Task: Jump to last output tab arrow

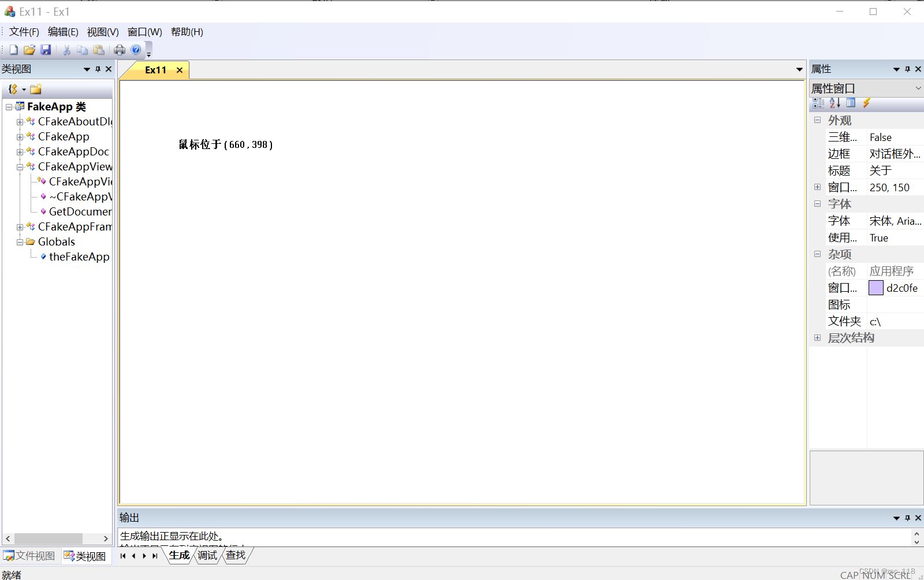Action: pyautogui.click(x=155, y=556)
